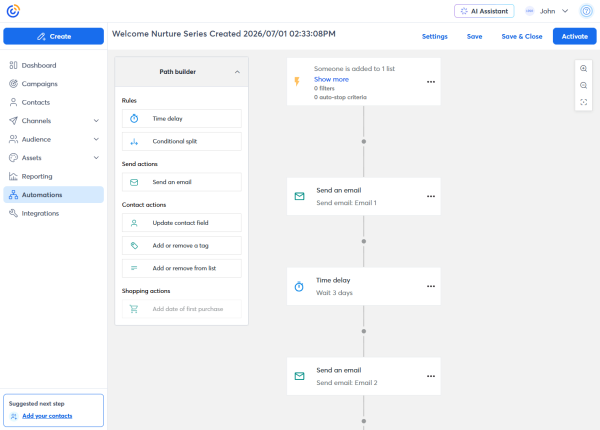
Task: Select Automations in sidebar
Action: point(54,195)
